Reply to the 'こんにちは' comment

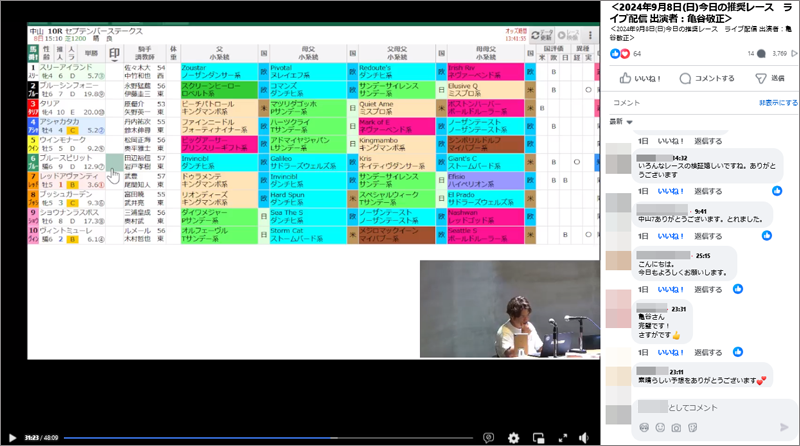[708, 289]
